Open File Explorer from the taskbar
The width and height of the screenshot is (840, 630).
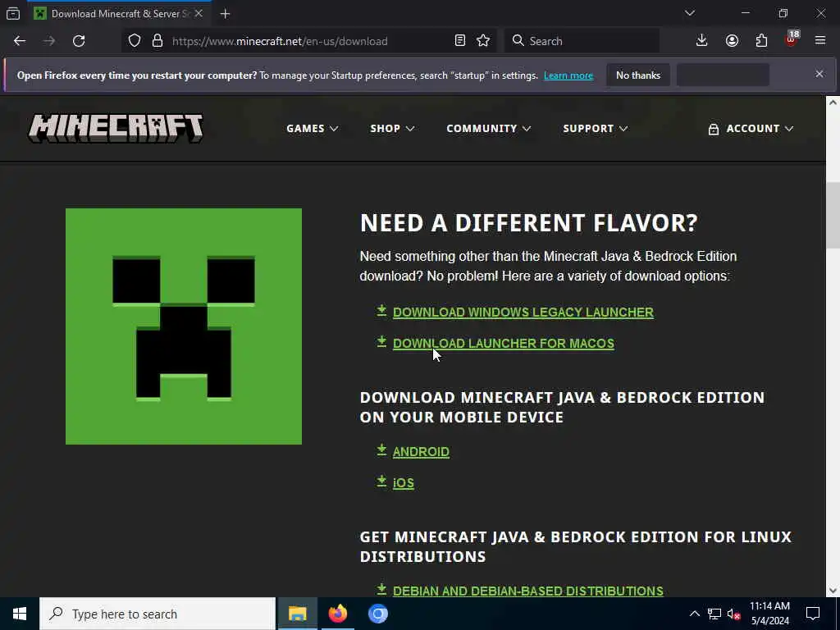click(x=297, y=614)
